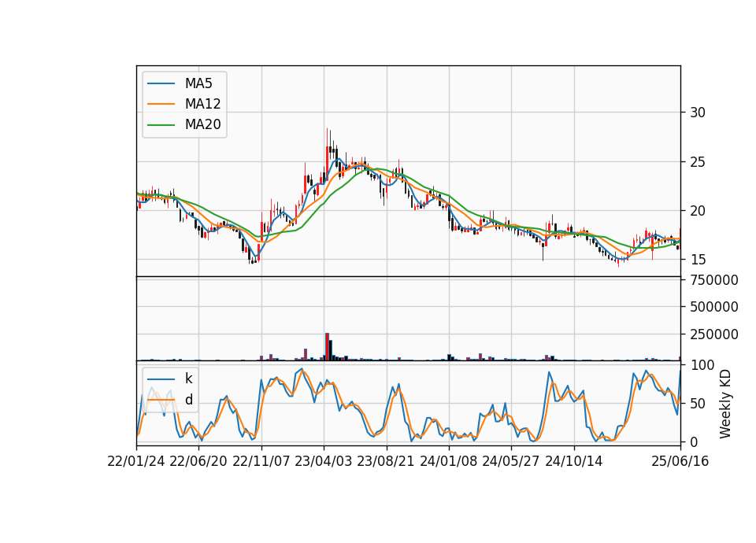This screenshot has height=543, width=756.
Task: Click the price axis label 20
Action: tap(698, 211)
